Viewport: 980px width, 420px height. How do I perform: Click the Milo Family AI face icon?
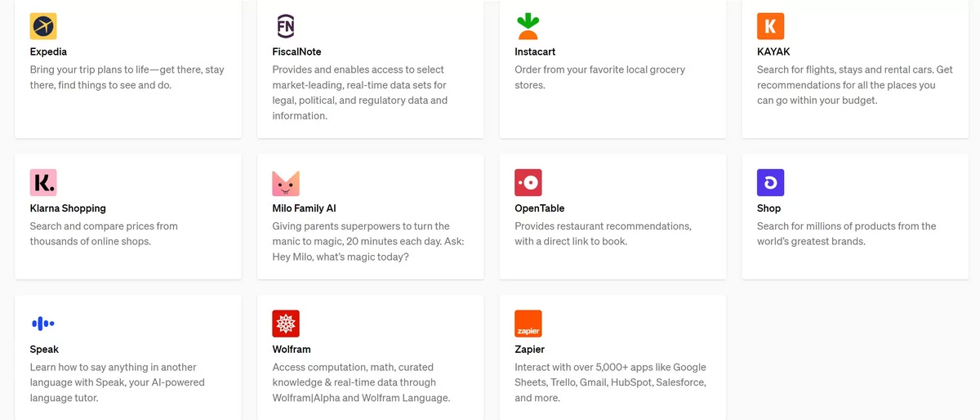286,183
